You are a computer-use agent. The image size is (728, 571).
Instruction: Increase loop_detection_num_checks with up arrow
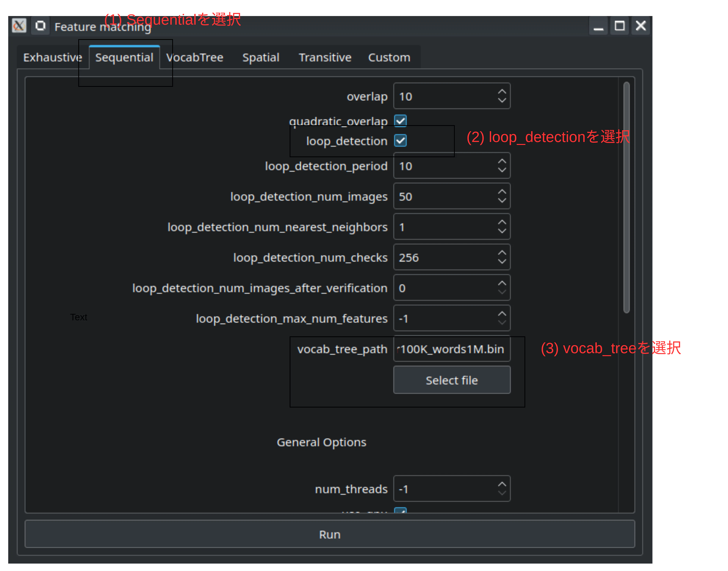(x=502, y=253)
